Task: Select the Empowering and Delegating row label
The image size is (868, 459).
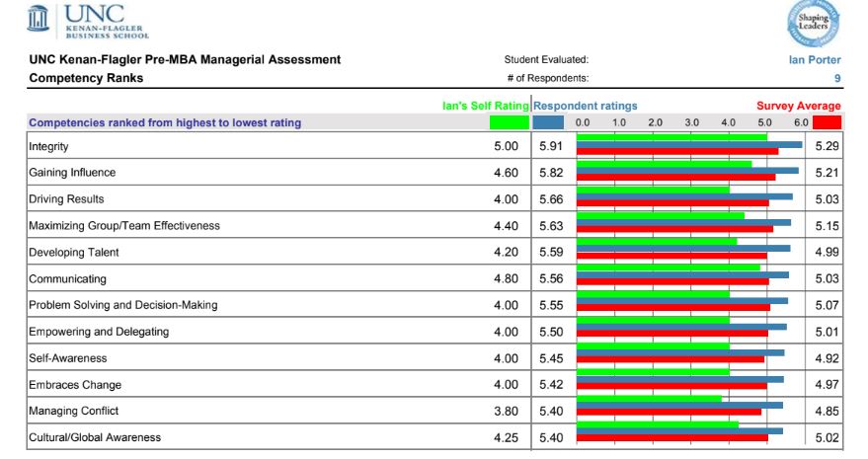Action: coord(99,332)
